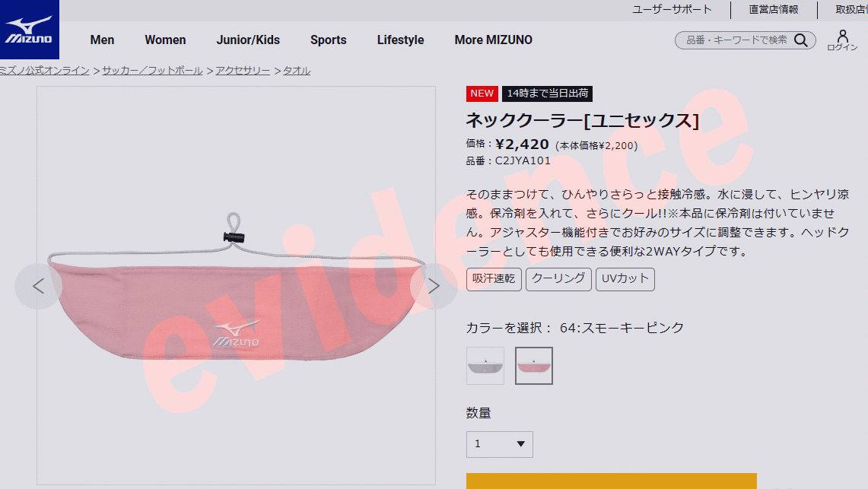Select the smoky pink color swatch
868x489 pixels.
[x=533, y=366]
